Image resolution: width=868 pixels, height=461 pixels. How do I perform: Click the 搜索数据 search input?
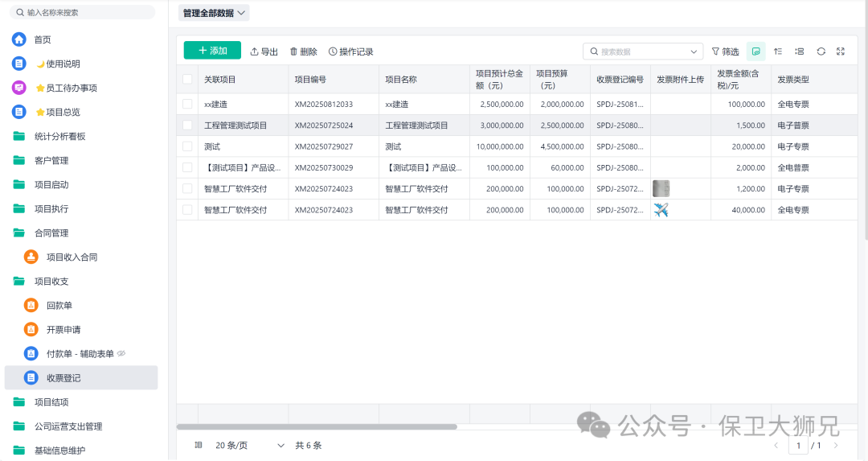[643, 51]
